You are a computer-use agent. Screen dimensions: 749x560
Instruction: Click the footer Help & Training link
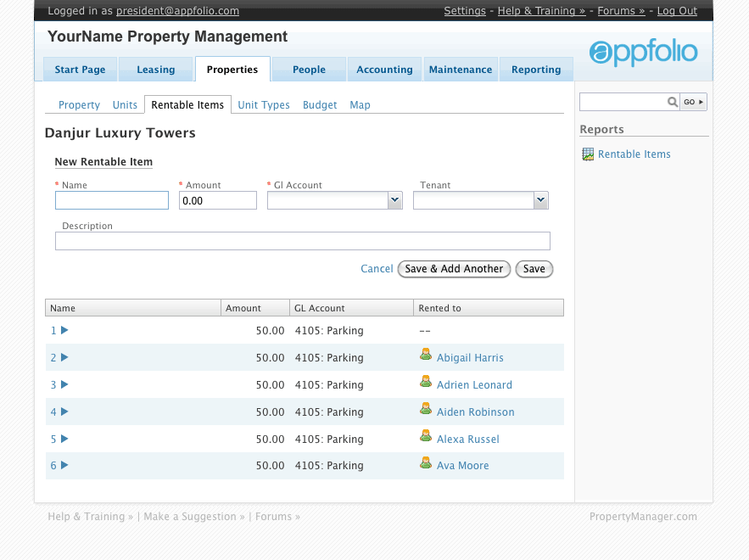pos(90,517)
